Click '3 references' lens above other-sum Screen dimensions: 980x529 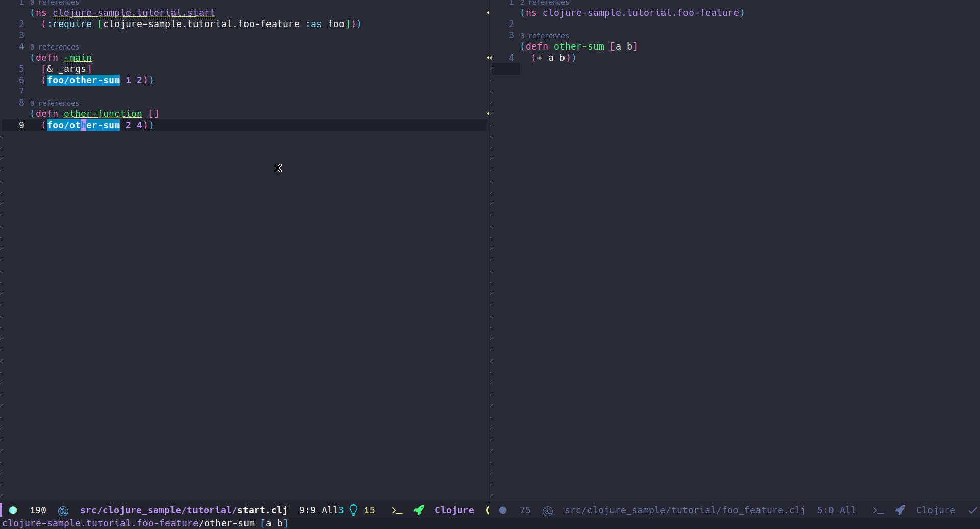[x=544, y=36]
